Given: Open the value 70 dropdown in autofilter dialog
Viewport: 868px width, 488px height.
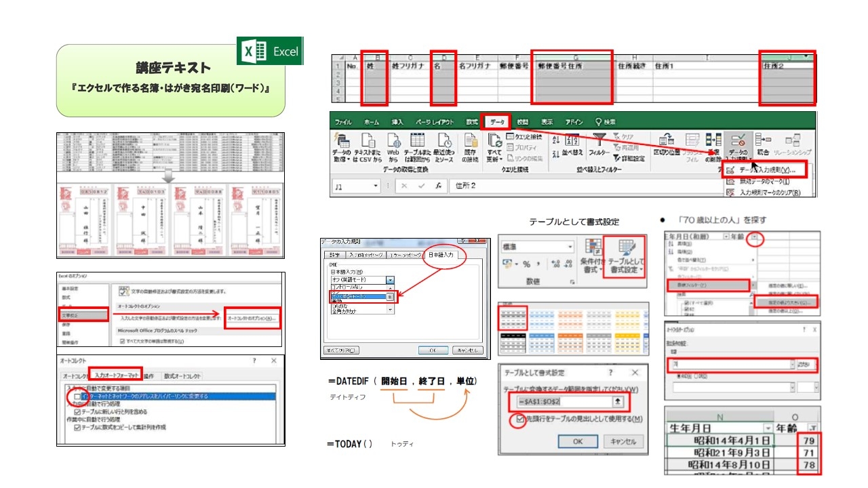Looking at the screenshot, I should (791, 365).
